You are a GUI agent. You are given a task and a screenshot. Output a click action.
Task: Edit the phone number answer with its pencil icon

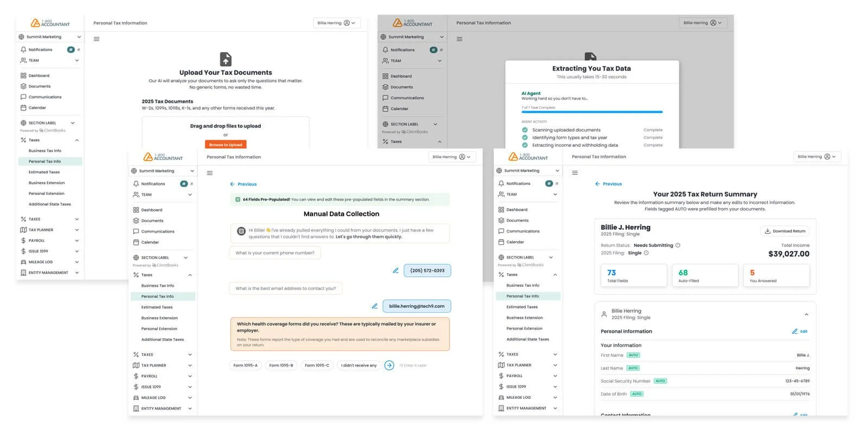(x=395, y=270)
